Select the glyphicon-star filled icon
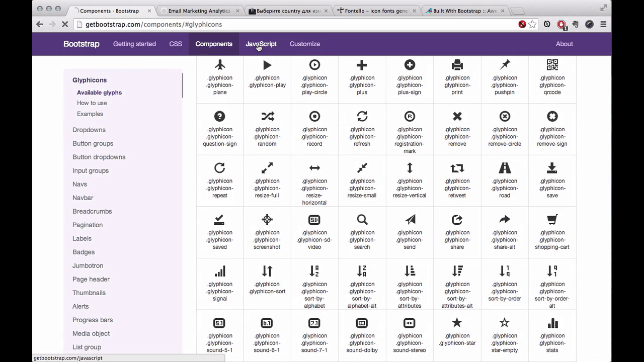Screen dimensions: 644x362 pos(457,323)
